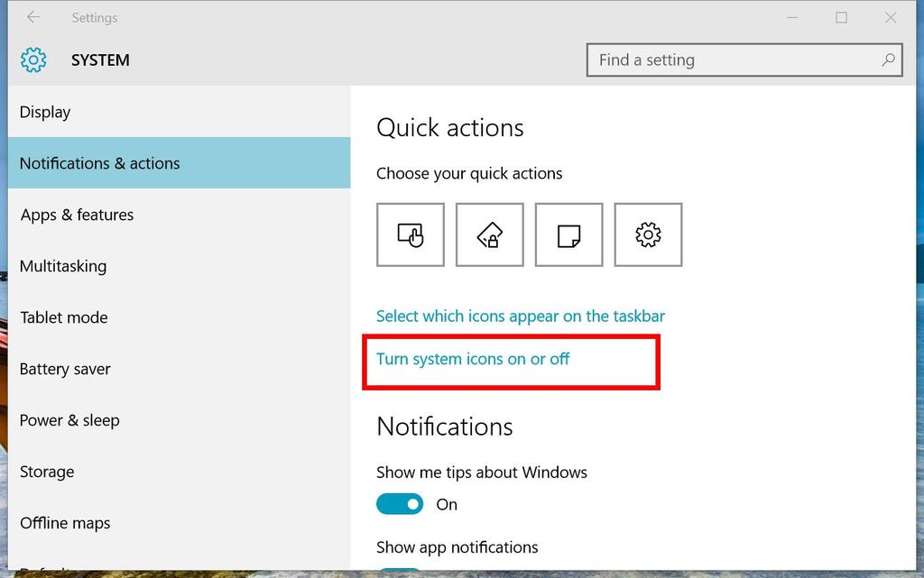The height and width of the screenshot is (578, 924).
Task: Select the All settings gear quick action icon
Action: pyautogui.click(x=648, y=234)
